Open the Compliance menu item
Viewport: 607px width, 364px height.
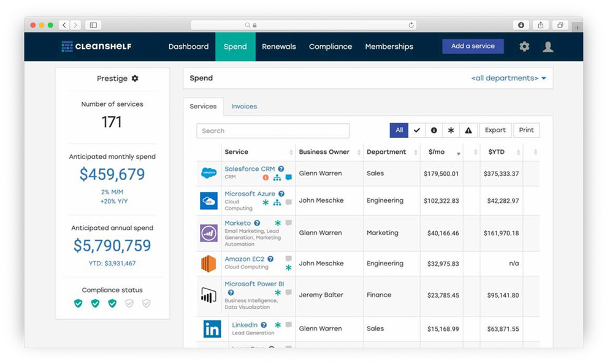coord(330,47)
